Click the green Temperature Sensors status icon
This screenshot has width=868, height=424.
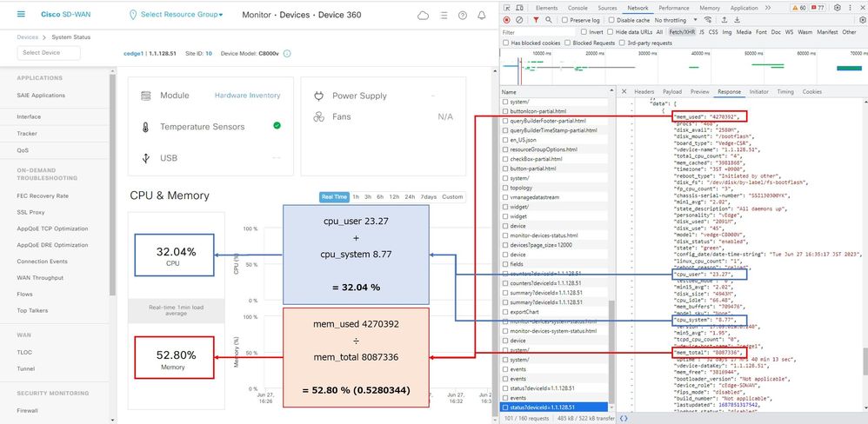pyautogui.click(x=277, y=125)
